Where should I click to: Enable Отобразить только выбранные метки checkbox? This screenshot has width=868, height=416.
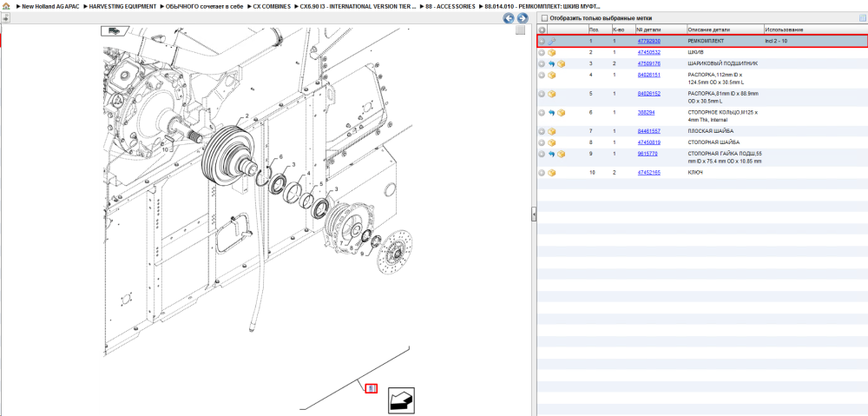544,18
